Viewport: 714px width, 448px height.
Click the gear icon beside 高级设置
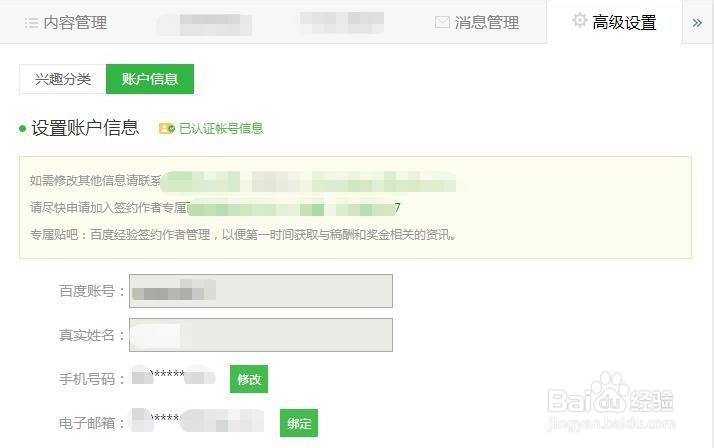pos(579,20)
